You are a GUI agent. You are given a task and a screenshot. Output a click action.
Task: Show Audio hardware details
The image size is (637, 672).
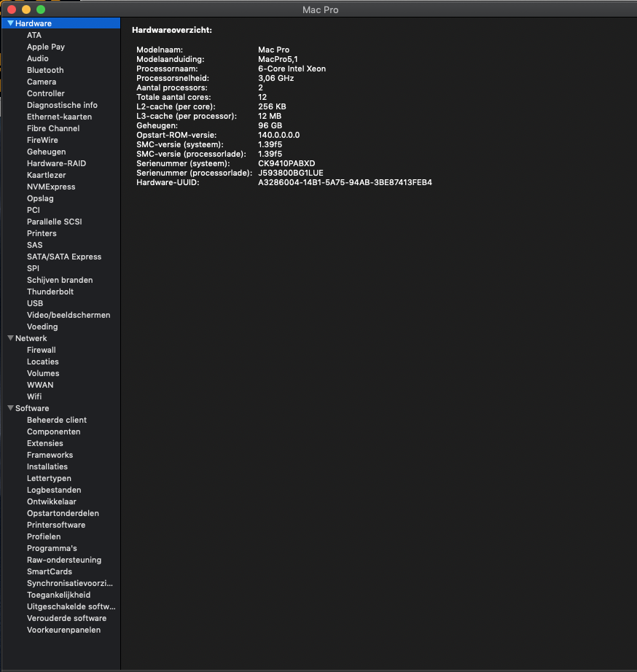click(37, 58)
